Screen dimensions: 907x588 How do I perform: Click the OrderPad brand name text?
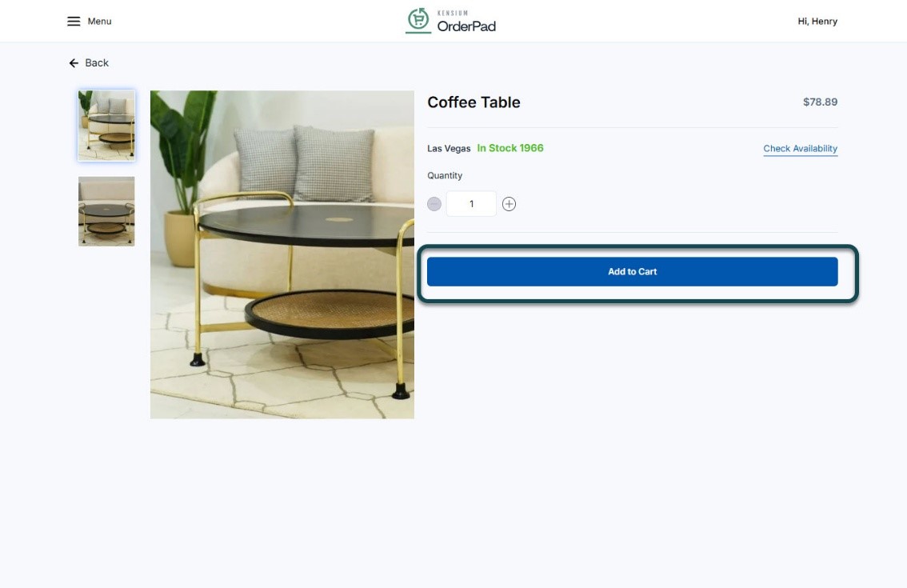pyautogui.click(x=466, y=26)
